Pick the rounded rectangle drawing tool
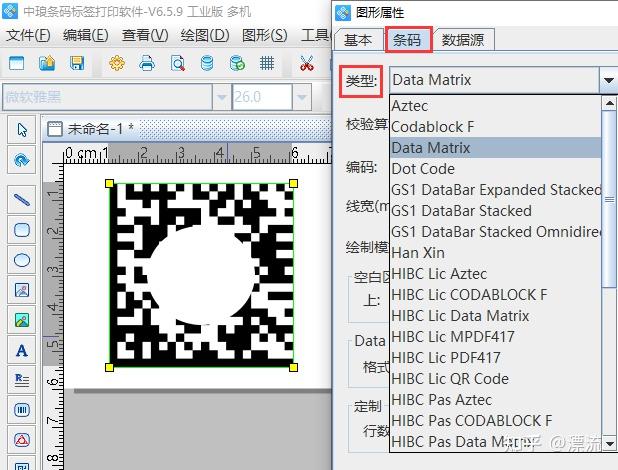 (x=22, y=229)
